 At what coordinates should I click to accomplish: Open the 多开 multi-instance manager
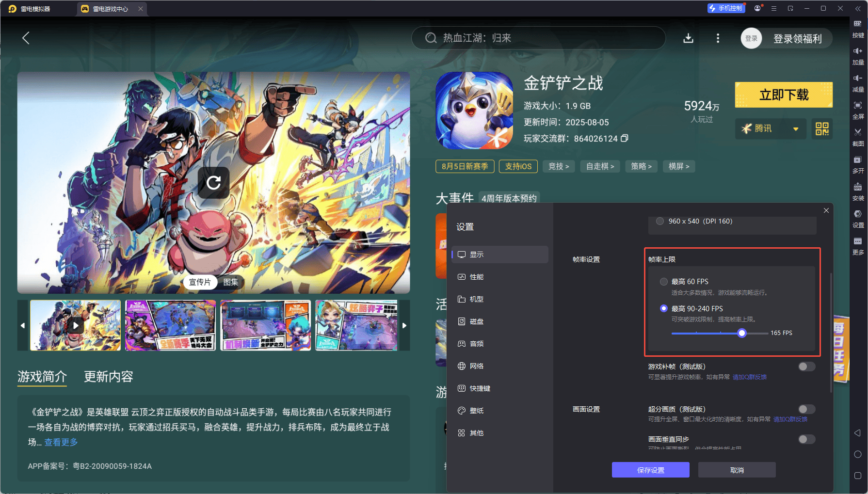tap(858, 165)
